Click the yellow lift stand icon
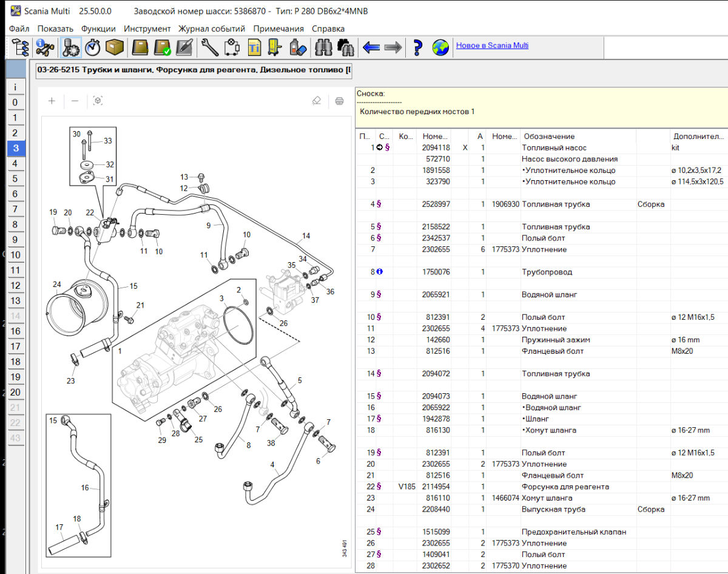The height and width of the screenshot is (574, 728). coord(276,47)
